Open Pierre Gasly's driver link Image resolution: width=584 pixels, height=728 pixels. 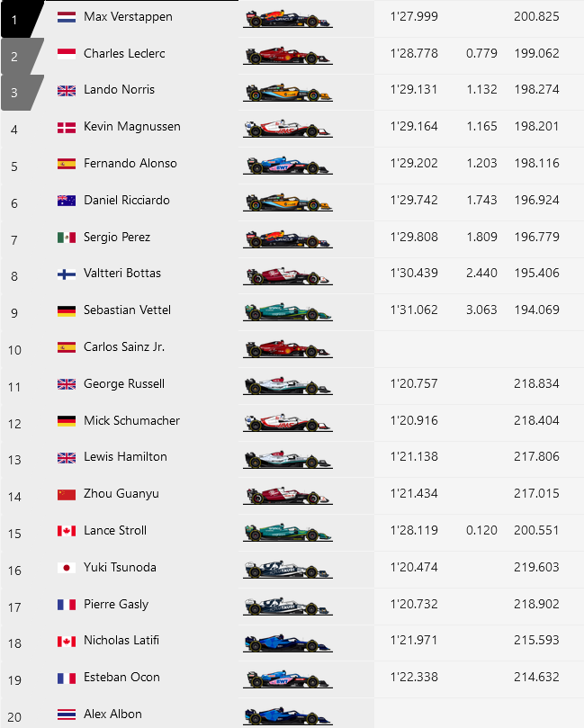(x=116, y=605)
